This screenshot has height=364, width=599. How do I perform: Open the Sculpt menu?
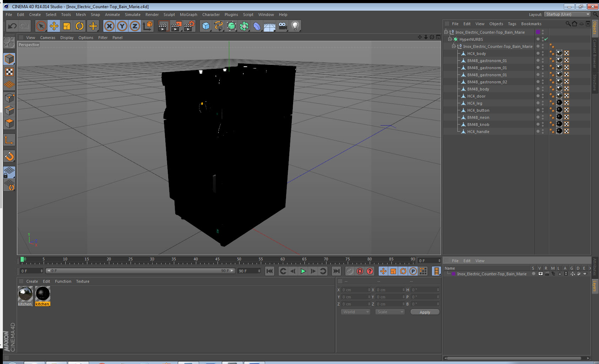[x=169, y=15]
